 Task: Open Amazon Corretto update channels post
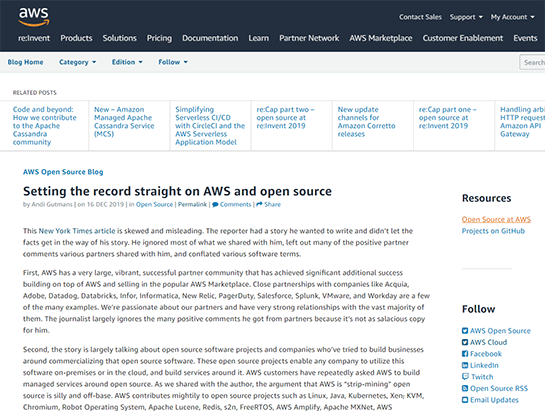(366, 121)
